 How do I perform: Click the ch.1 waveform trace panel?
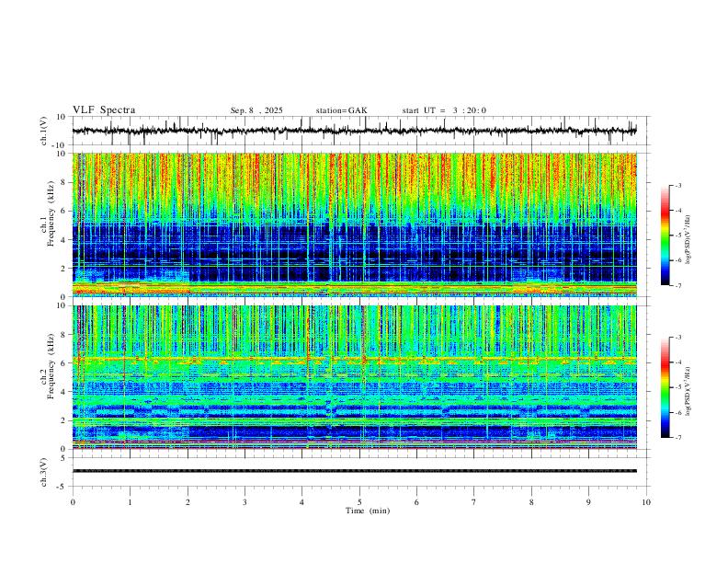(x=360, y=131)
